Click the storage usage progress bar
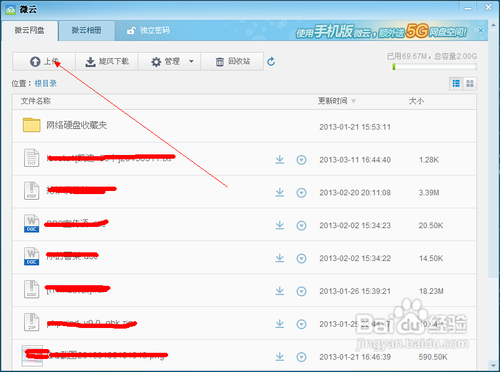 tap(435, 67)
